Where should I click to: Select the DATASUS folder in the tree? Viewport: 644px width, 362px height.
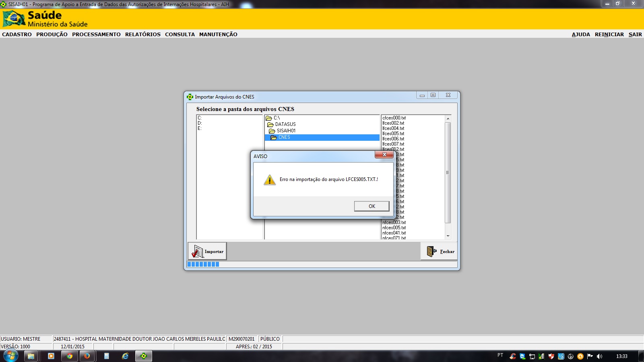(x=282, y=124)
